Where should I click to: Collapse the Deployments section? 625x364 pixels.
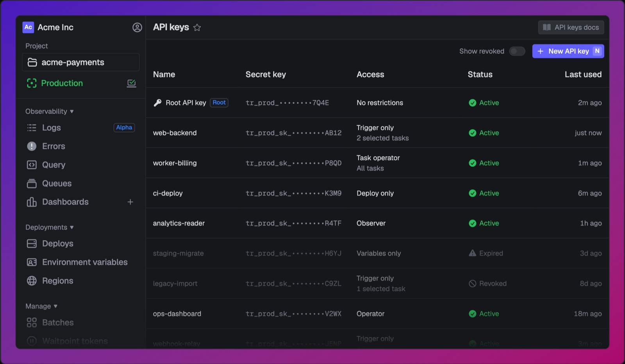(x=50, y=227)
